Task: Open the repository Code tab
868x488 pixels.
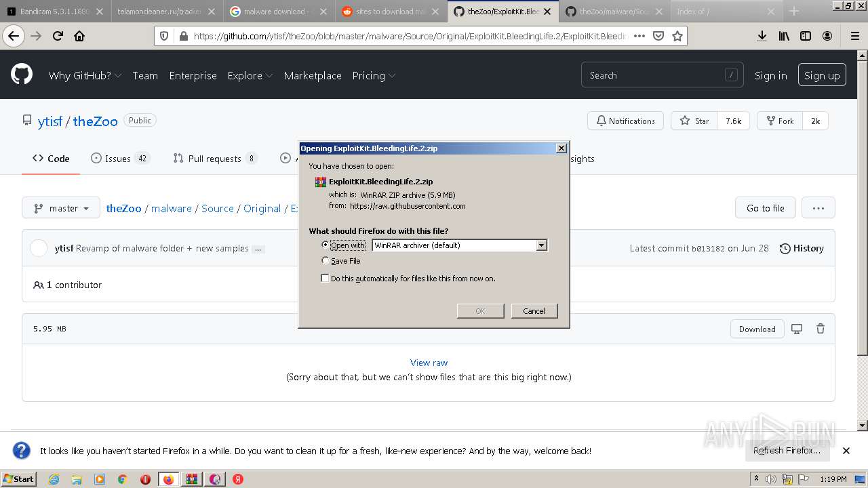Action: [x=51, y=159]
